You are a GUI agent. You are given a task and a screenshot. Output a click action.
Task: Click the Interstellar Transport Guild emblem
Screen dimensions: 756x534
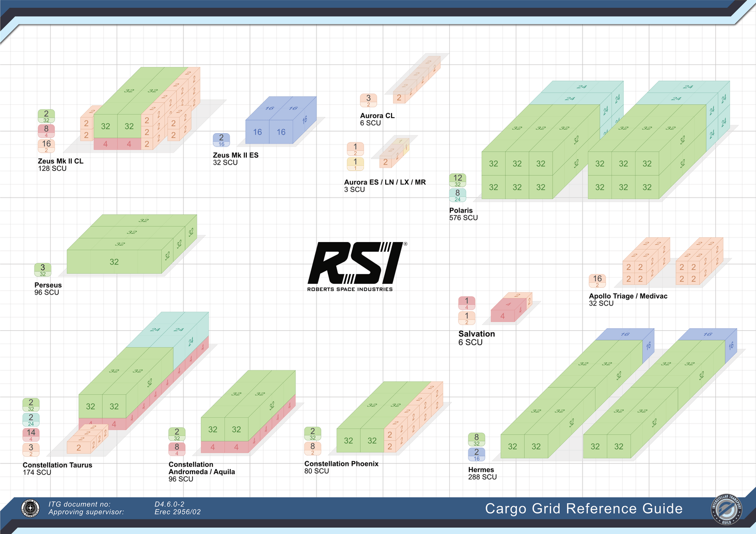tap(726, 510)
